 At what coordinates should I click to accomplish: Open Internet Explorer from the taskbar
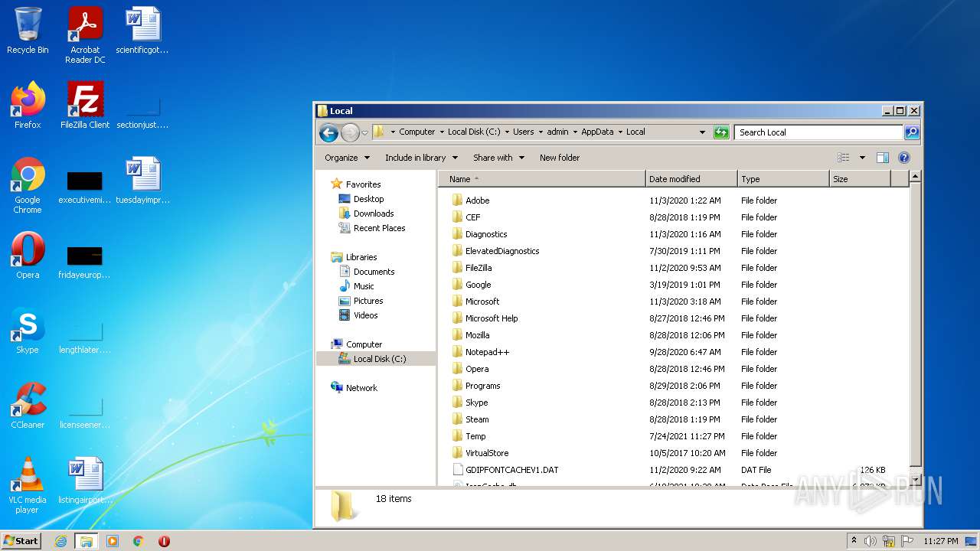click(x=60, y=541)
